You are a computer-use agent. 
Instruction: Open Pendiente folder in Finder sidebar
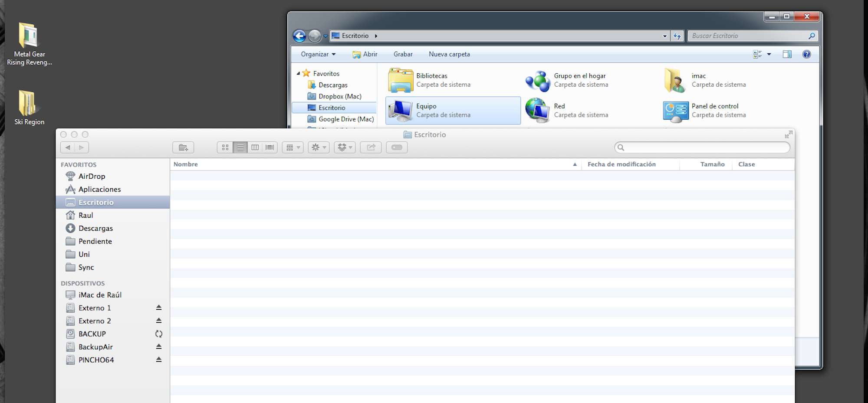tap(113, 241)
